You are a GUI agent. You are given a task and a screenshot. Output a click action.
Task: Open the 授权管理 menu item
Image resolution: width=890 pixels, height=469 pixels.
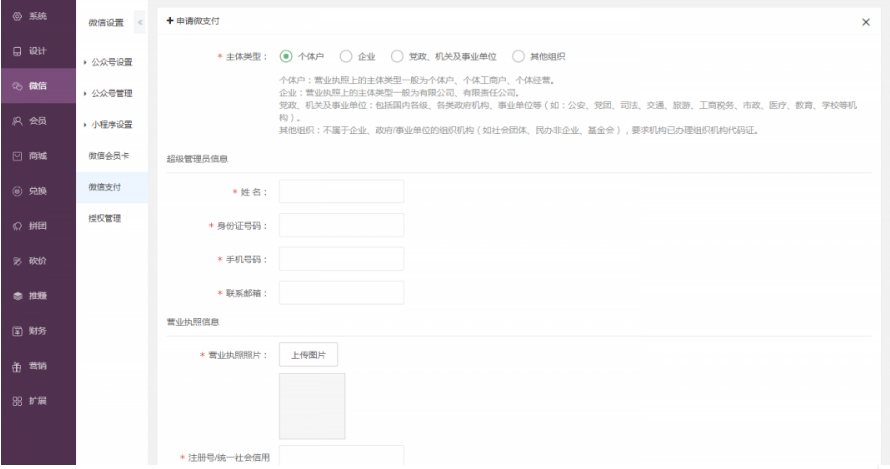104,218
